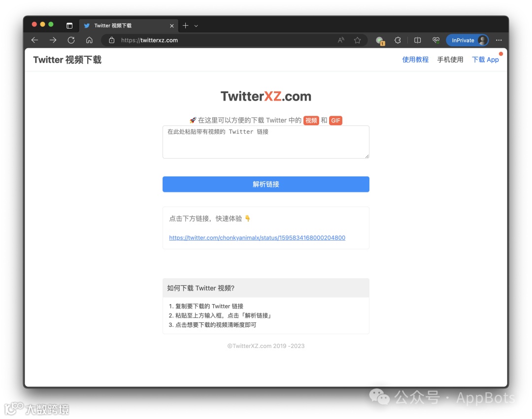Go back with the browser back arrow

click(x=34, y=40)
